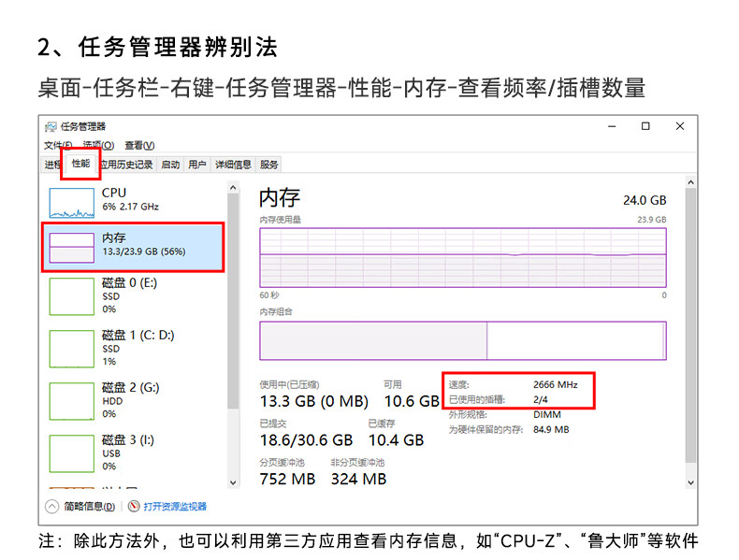The image size is (739, 560).
Task: Open the 详细信息 tab
Action: (233, 165)
